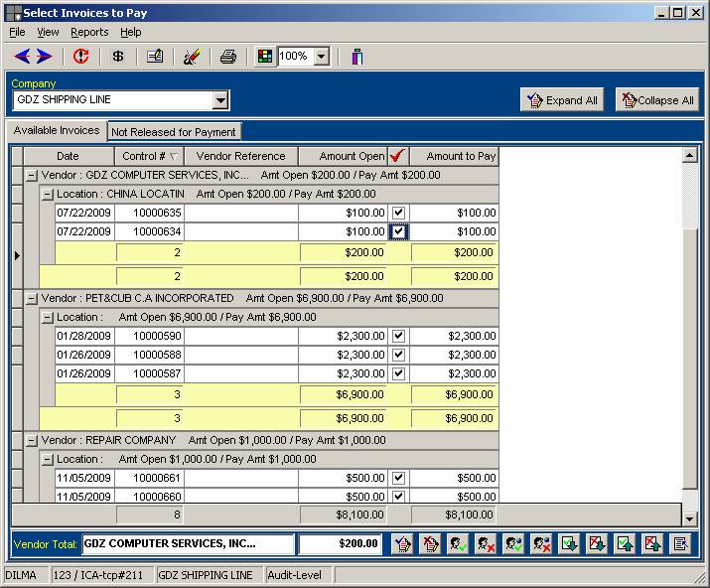Click the notepad with pencil toolbar icon
The image size is (710, 588).
tap(155, 57)
